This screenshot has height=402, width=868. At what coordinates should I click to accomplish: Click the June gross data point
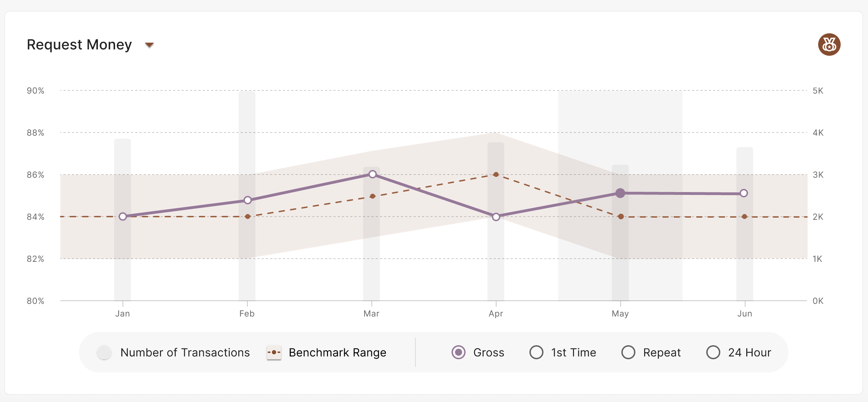click(x=745, y=192)
